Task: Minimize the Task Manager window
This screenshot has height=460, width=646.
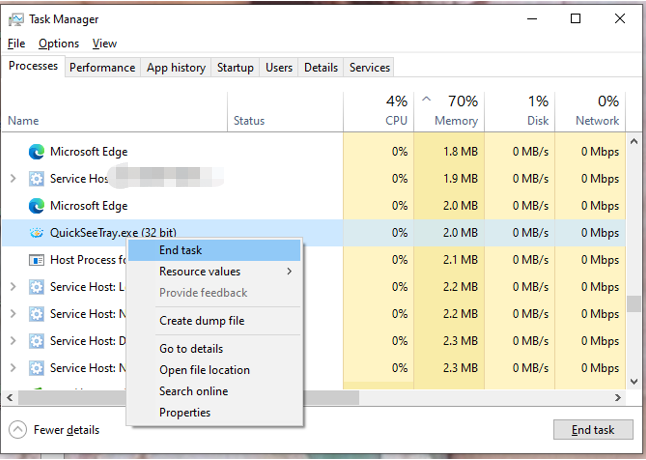Action: (x=532, y=19)
